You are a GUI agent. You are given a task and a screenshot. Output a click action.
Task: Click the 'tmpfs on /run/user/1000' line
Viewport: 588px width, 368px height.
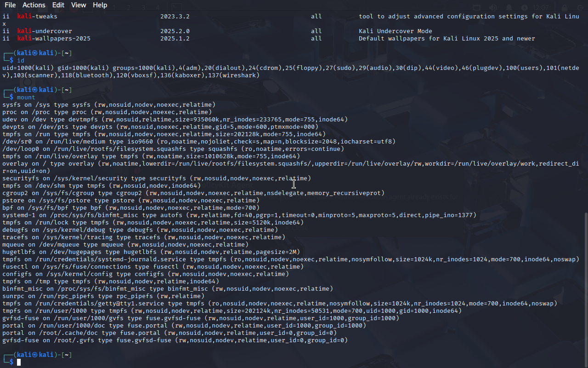pos(232,311)
